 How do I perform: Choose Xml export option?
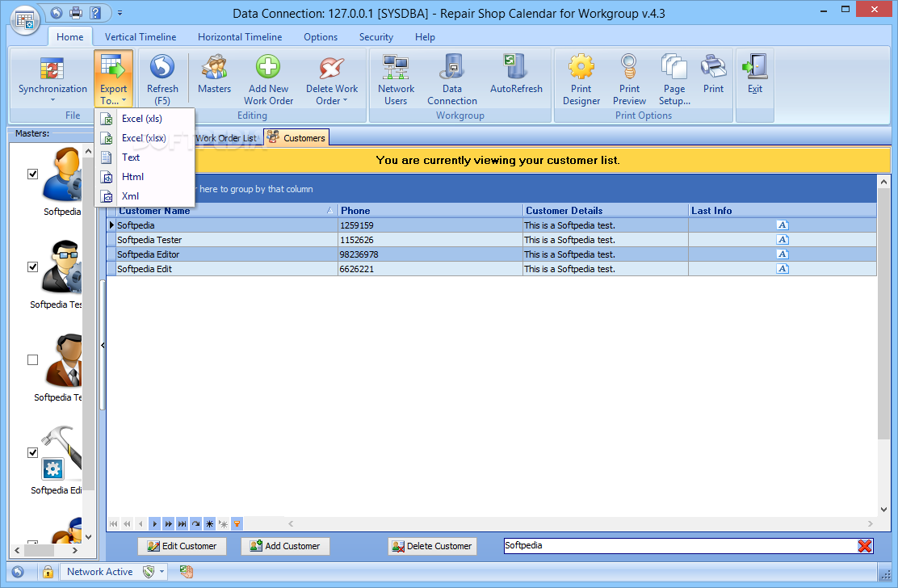[x=145, y=195]
